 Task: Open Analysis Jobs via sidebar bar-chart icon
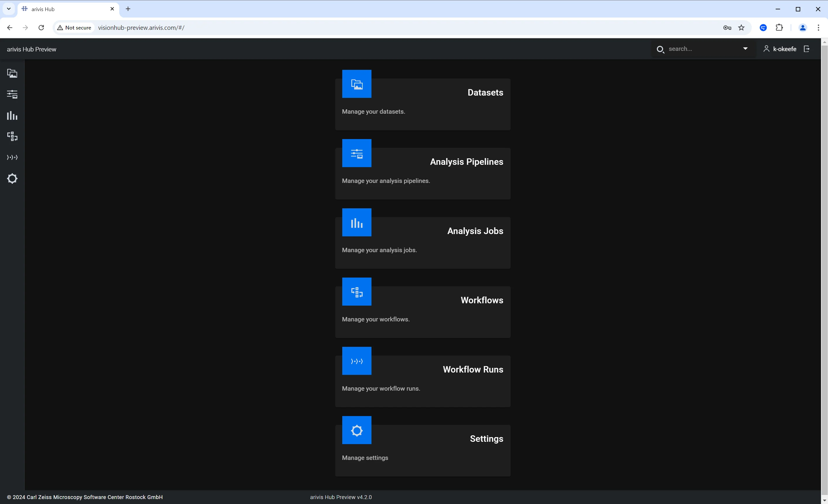coord(12,116)
